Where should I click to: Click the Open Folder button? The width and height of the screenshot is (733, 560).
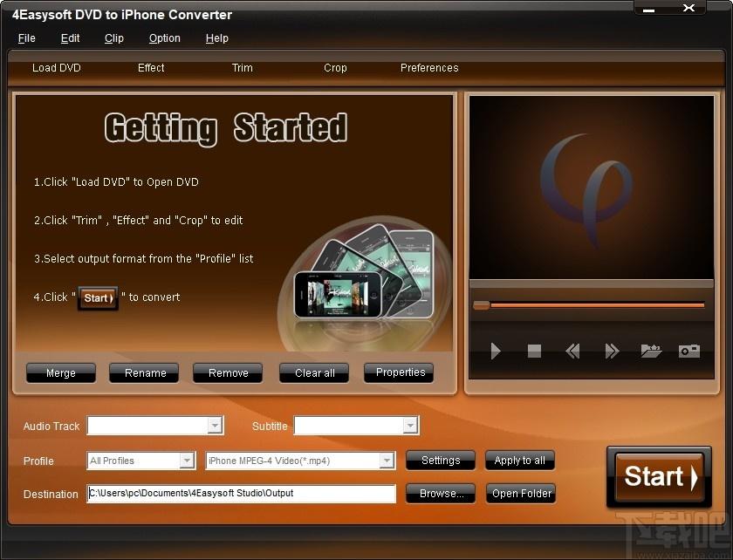tap(521, 493)
